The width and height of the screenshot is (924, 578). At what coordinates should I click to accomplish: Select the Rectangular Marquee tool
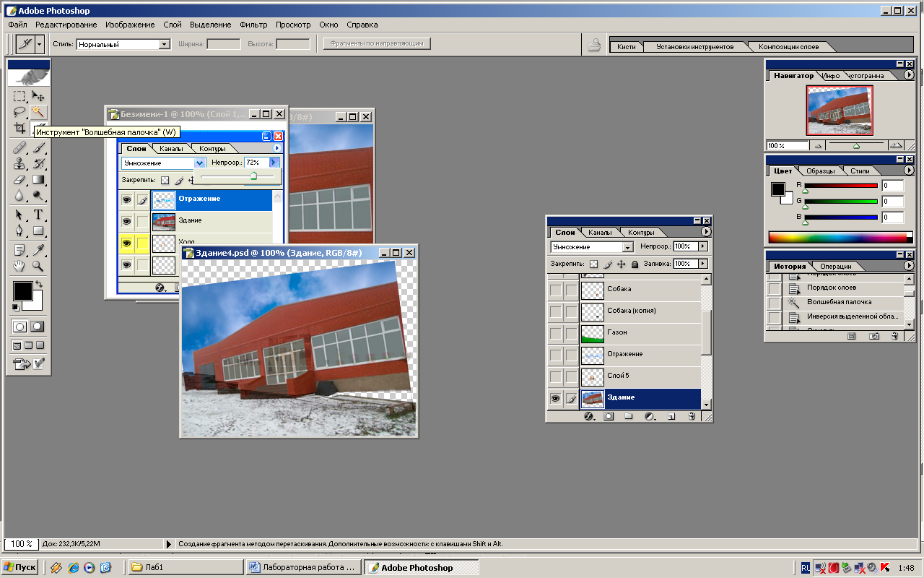tap(19, 96)
